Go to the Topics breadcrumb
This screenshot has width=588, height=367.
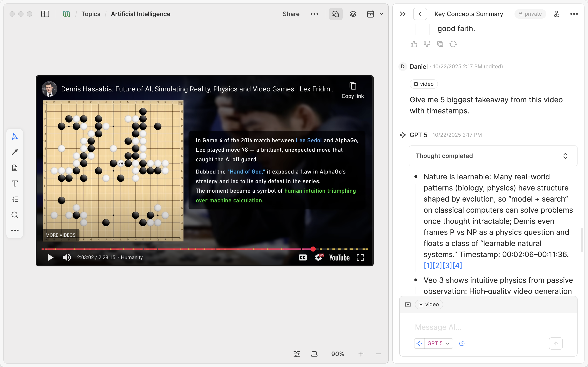pos(91,14)
